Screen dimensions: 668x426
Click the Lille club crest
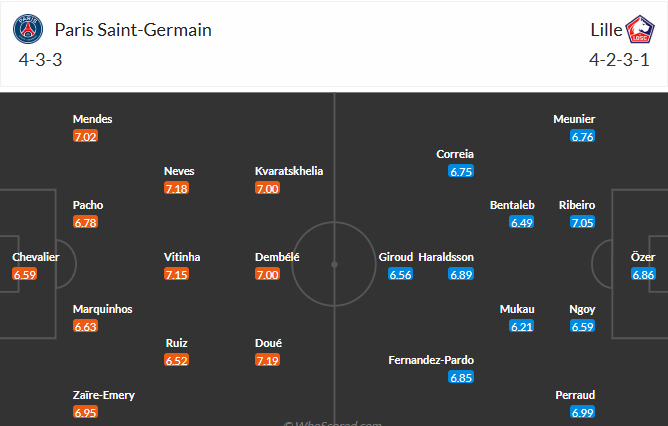point(638,30)
